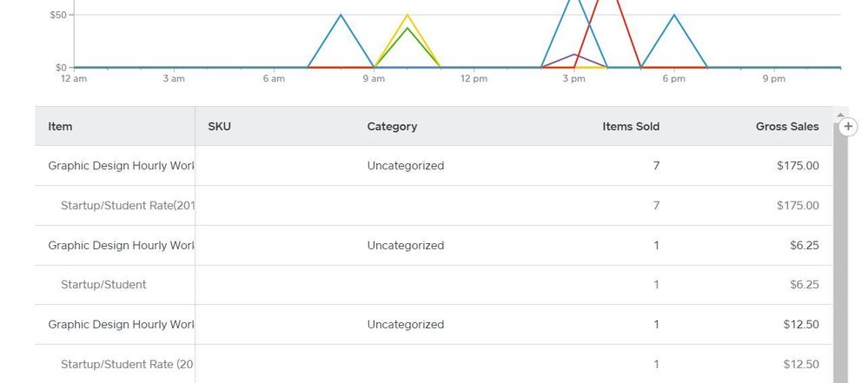868x383 pixels.
Task: Select the Graphic Design row totaling $12.50
Action: [x=121, y=325]
